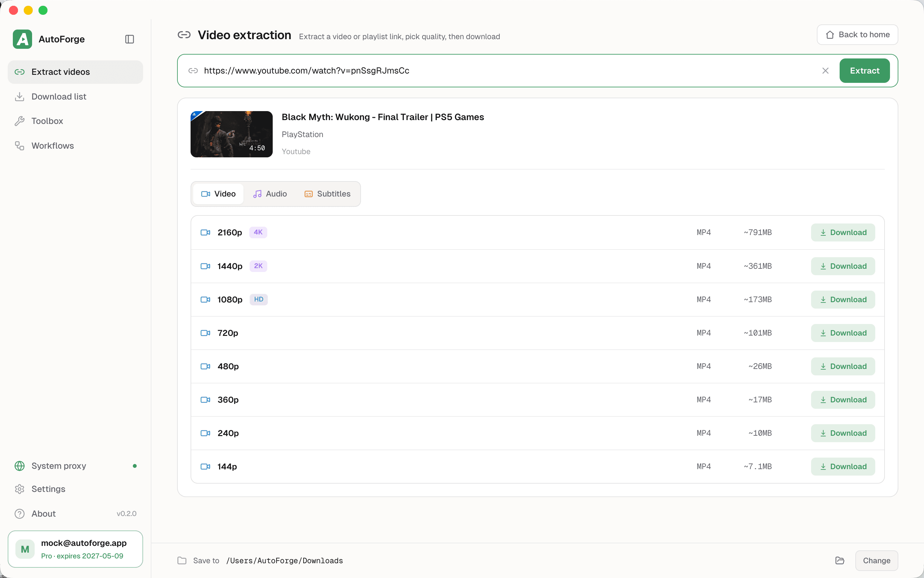Image resolution: width=924 pixels, height=578 pixels.
Task: Switch to the Video tab
Action: click(218, 194)
